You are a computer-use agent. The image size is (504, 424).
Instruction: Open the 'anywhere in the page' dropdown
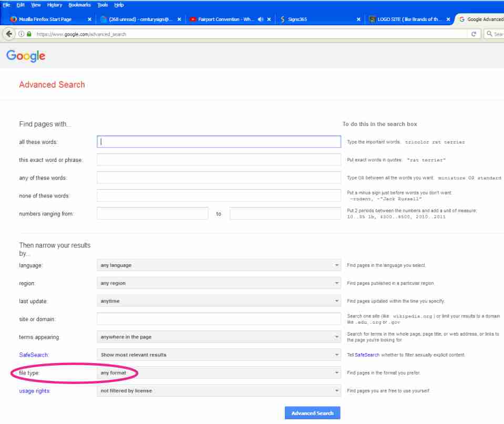[x=219, y=337]
